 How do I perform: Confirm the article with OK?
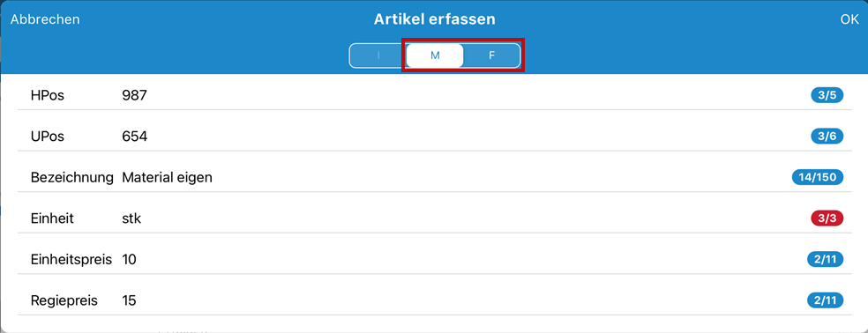tap(849, 19)
